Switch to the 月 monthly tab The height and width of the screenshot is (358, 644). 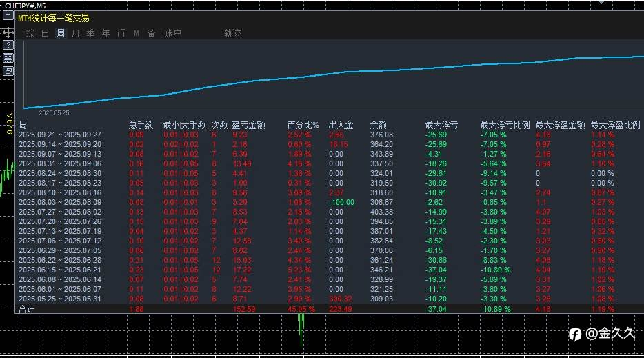[76, 33]
